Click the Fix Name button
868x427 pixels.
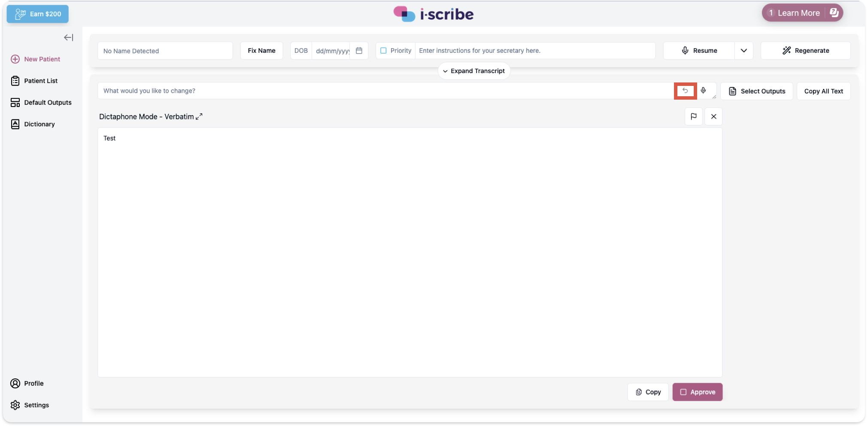261,51
